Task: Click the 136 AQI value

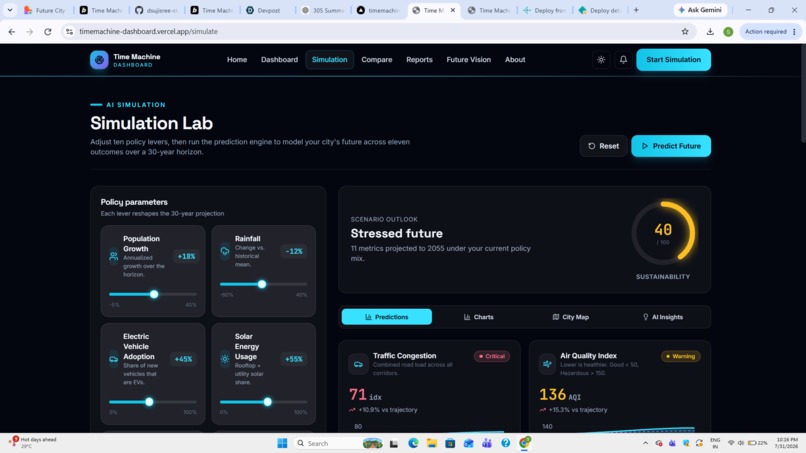Action: coord(560,395)
